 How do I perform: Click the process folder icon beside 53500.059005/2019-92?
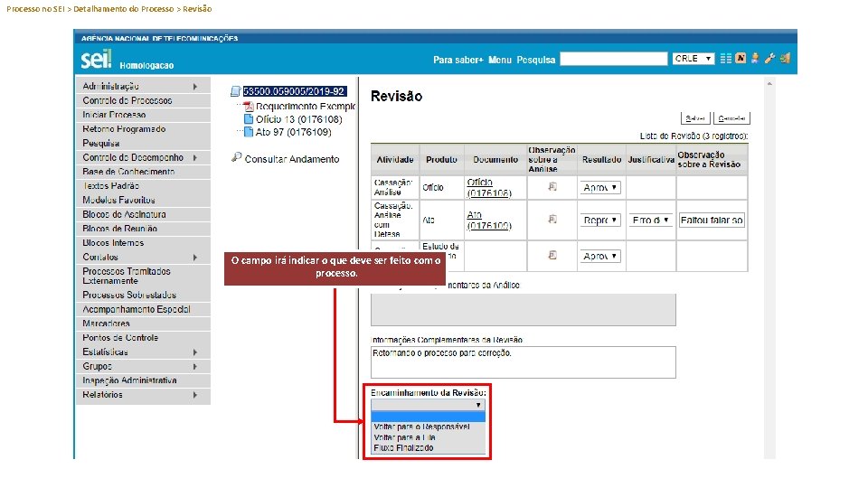(236, 91)
